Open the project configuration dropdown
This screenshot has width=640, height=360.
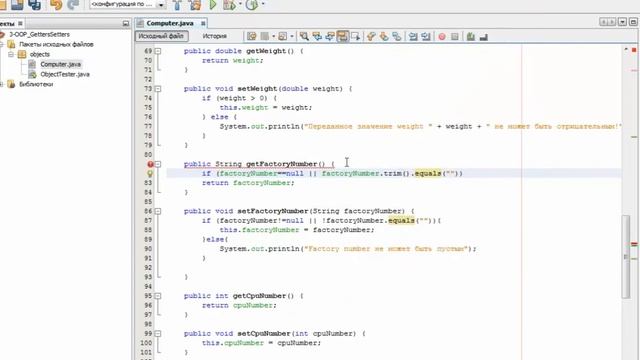[161, 5]
